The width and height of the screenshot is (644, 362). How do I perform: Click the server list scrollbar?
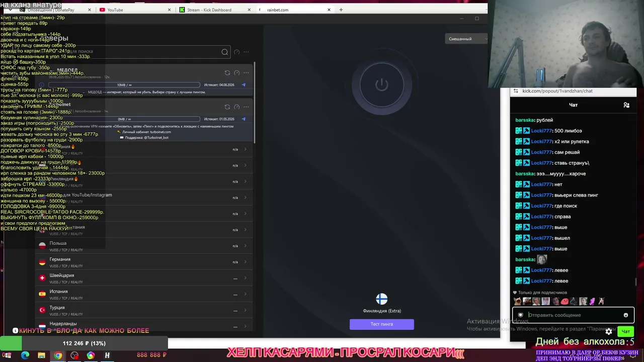click(x=255, y=103)
